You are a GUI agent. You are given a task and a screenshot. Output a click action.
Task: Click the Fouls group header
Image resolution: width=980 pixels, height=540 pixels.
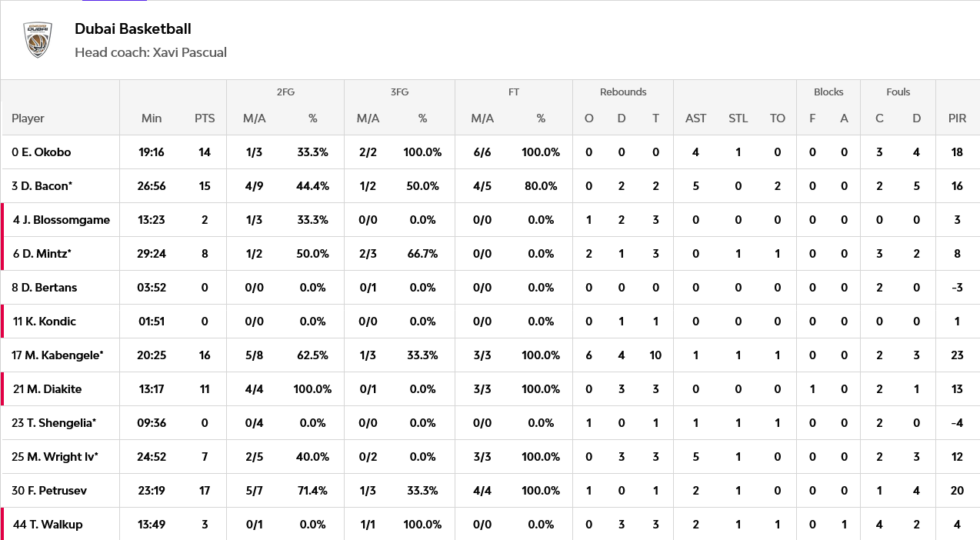tap(898, 92)
